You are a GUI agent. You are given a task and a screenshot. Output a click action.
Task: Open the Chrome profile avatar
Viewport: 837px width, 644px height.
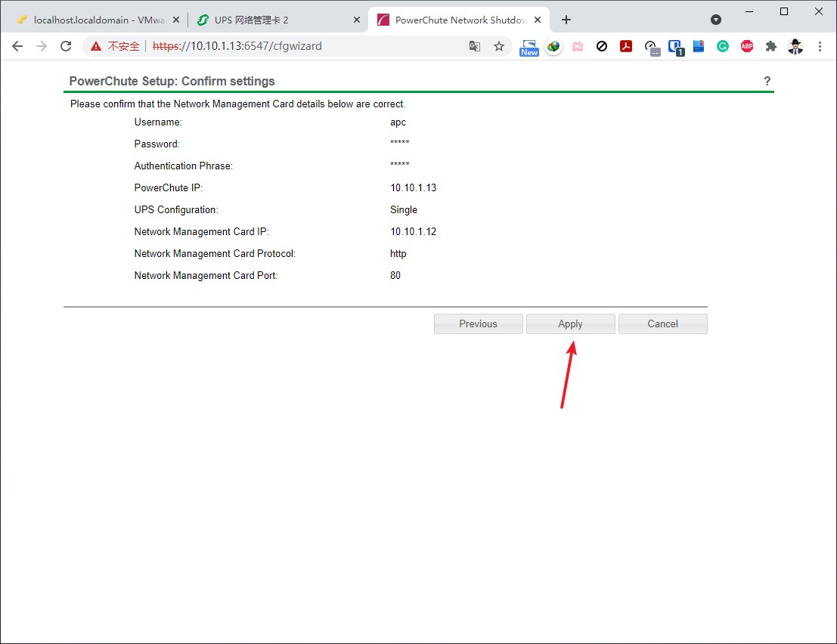pyautogui.click(x=795, y=46)
